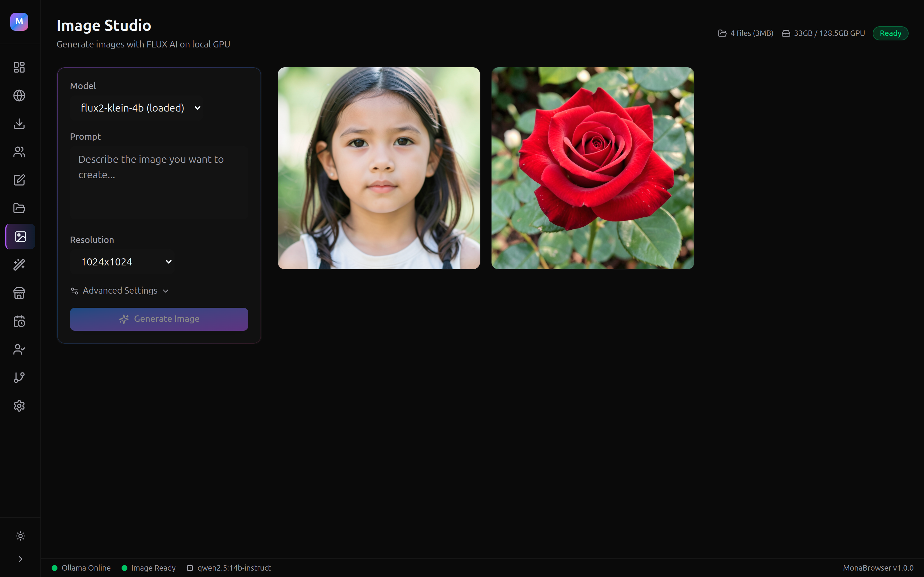Collapse the sidebar with the chevron arrow
Screen dimensions: 924x577
click(x=20, y=559)
